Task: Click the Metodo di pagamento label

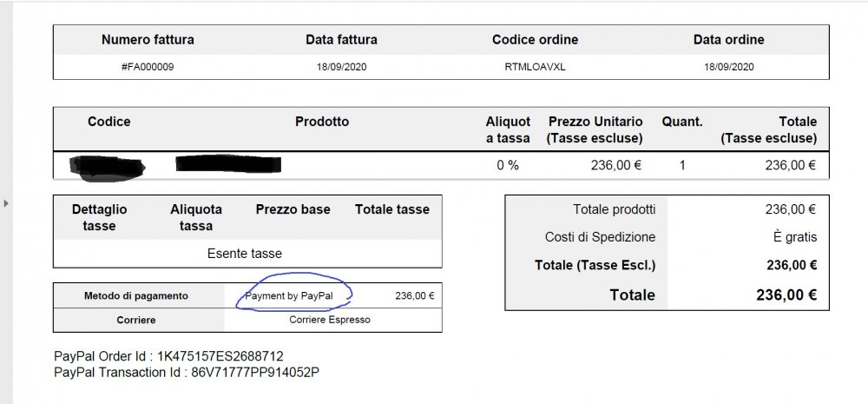Action: 136,296
